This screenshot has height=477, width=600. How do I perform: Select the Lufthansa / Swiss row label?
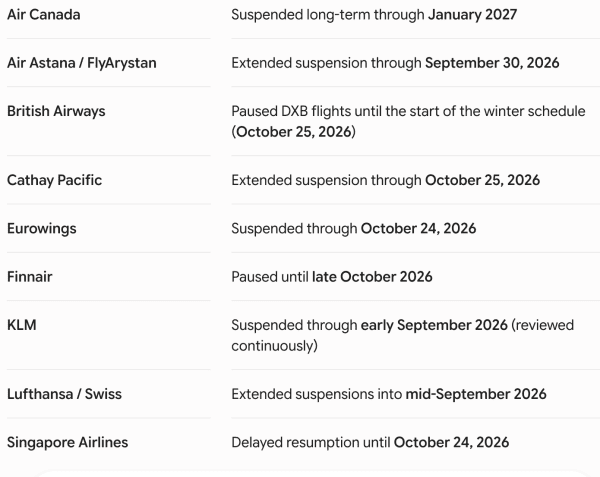point(64,394)
